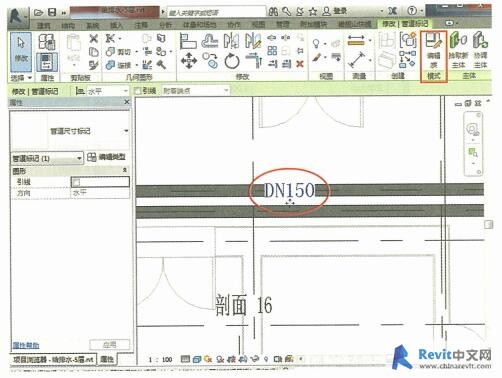Viewport: 502px width, 378px height.
Task: Switch to Modify | Pipe Tags contextual tab
Action: tap(405, 24)
